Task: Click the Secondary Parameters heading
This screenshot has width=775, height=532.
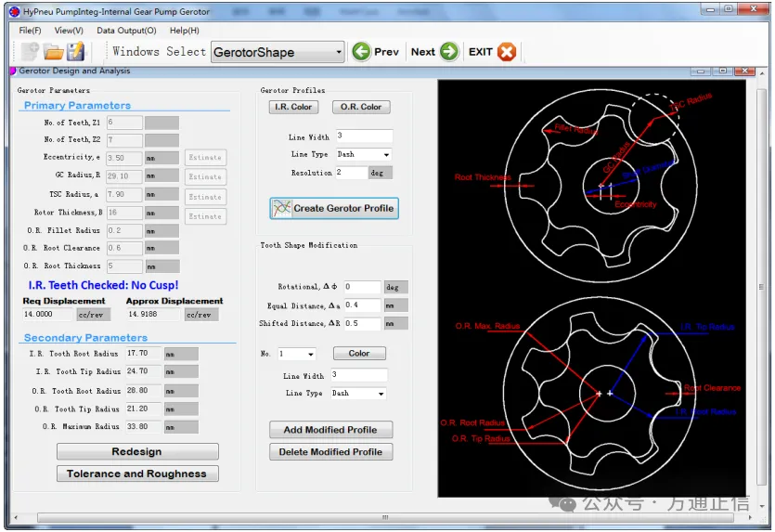Action: point(86,338)
